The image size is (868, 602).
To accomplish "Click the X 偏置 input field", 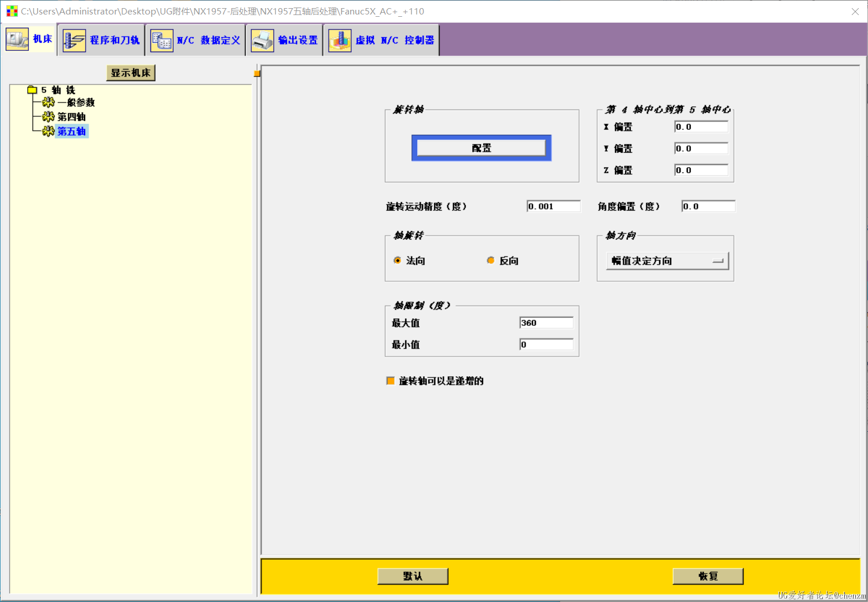I will (701, 127).
